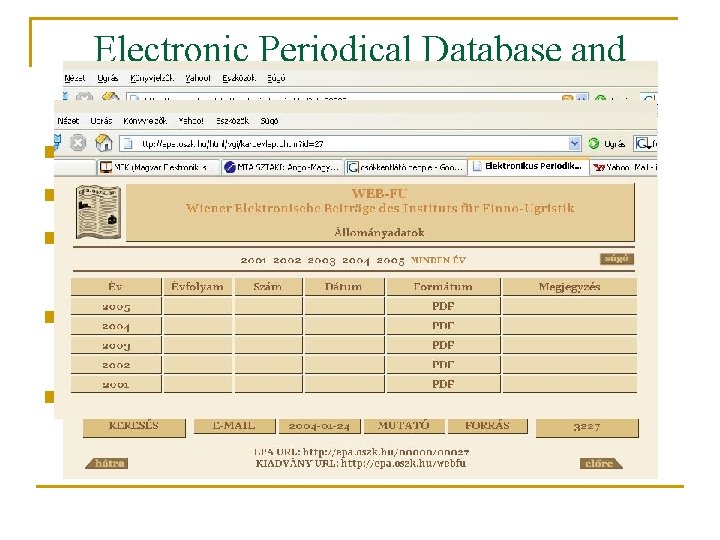Switch to the Yahoo! Mail tab
Viewport: 720px width, 540px height.
[x=624, y=167]
